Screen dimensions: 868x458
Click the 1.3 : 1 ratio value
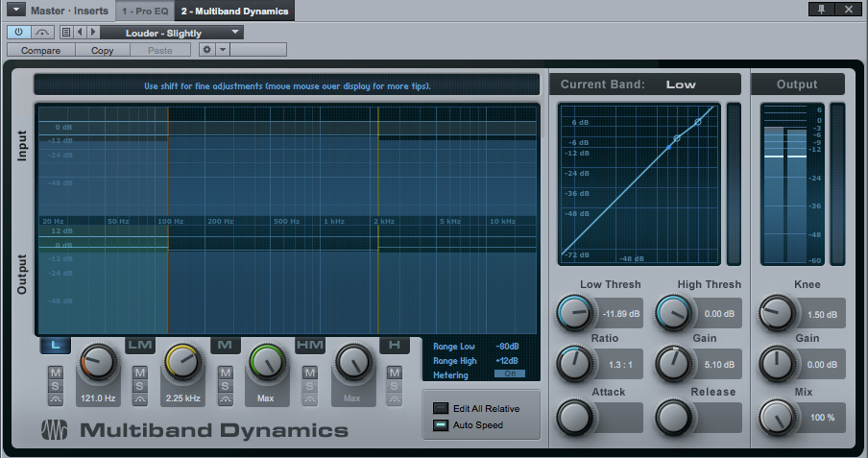point(620,365)
